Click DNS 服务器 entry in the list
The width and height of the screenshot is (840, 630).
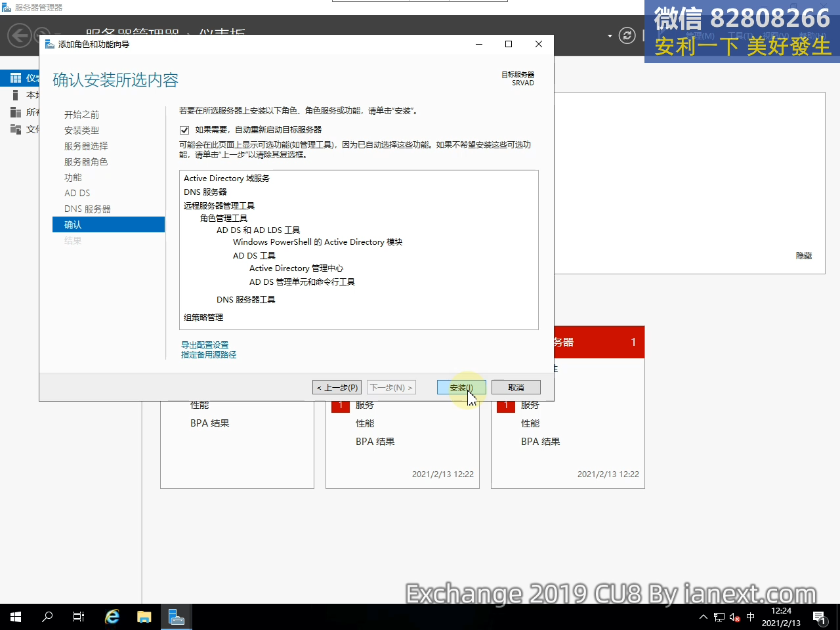click(205, 192)
